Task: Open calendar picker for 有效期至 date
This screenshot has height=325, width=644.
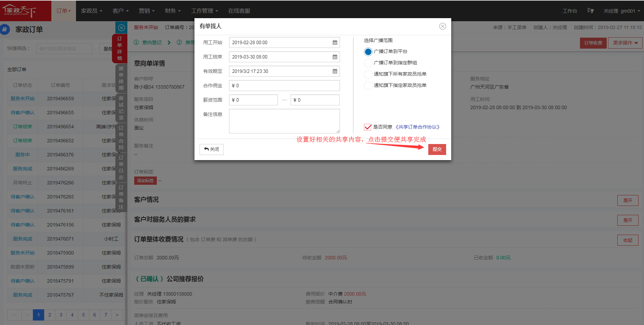Action: click(x=335, y=71)
